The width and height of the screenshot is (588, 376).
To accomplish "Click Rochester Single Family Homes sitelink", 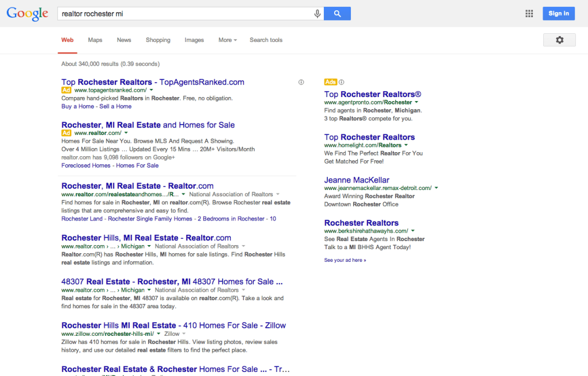I will tap(150, 219).
